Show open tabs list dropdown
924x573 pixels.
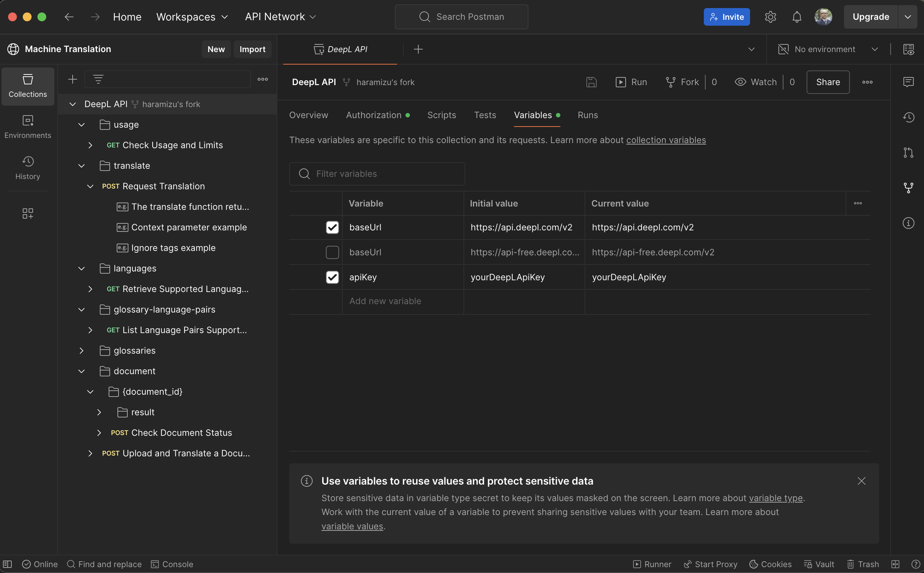coord(751,49)
